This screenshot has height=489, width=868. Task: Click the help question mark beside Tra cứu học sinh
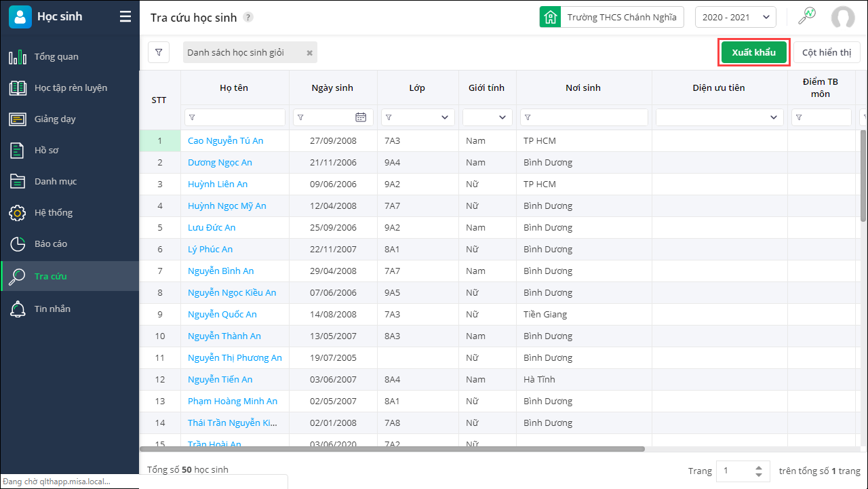[248, 18]
